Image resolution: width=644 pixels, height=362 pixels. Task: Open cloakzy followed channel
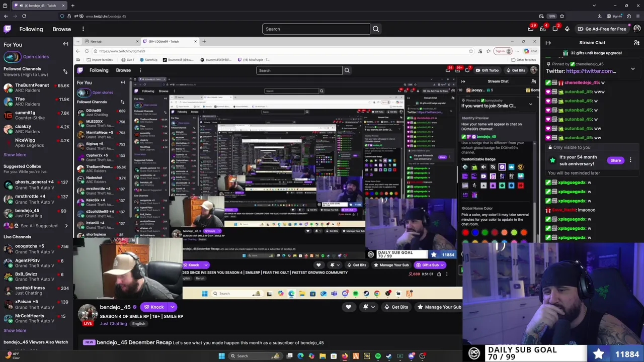coord(36,129)
